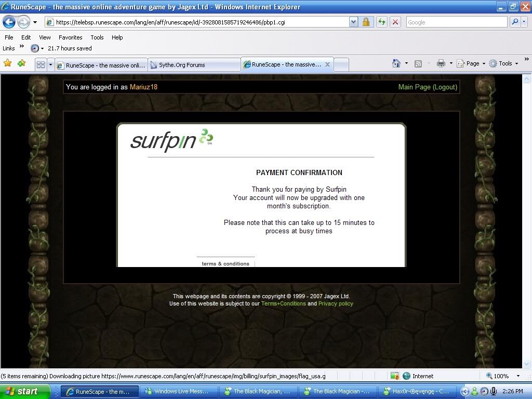The width and height of the screenshot is (532, 399).
Task: Open Jagex Terms+Conditions link
Action: [x=283, y=303]
